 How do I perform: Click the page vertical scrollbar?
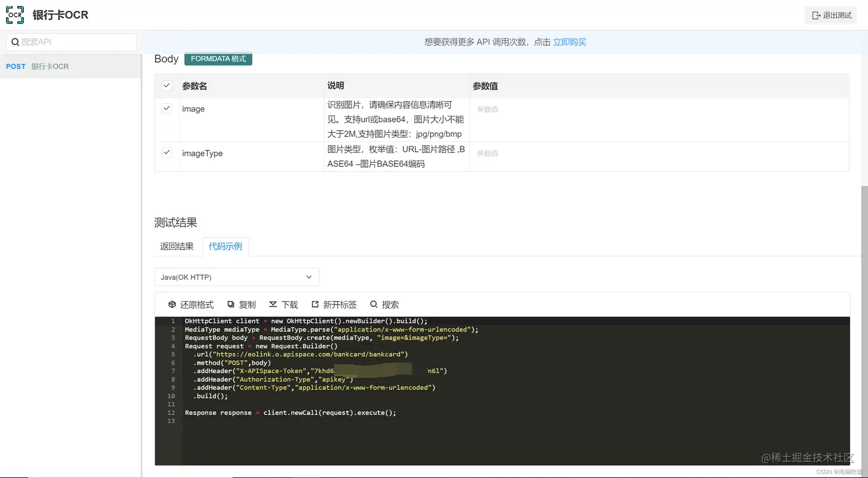865,330
